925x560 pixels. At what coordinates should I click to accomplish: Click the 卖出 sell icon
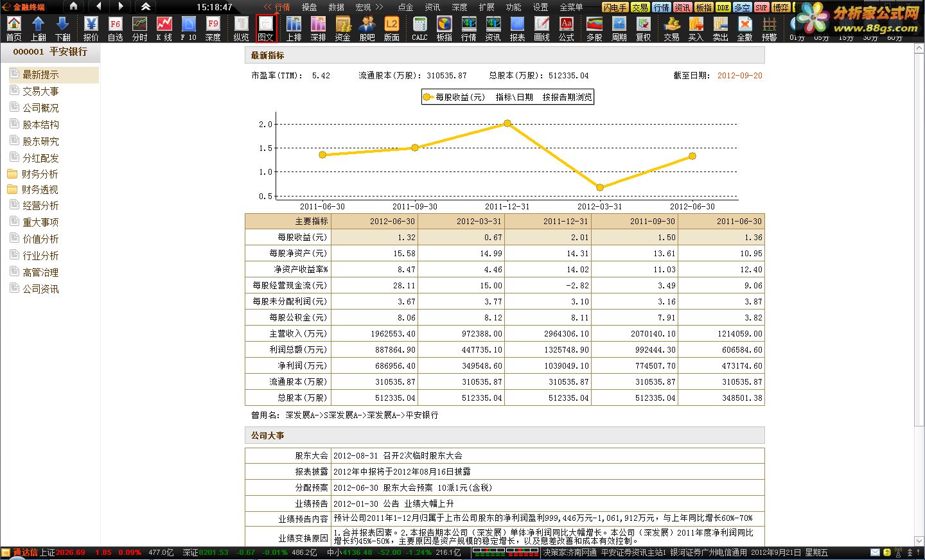(720, 28)
